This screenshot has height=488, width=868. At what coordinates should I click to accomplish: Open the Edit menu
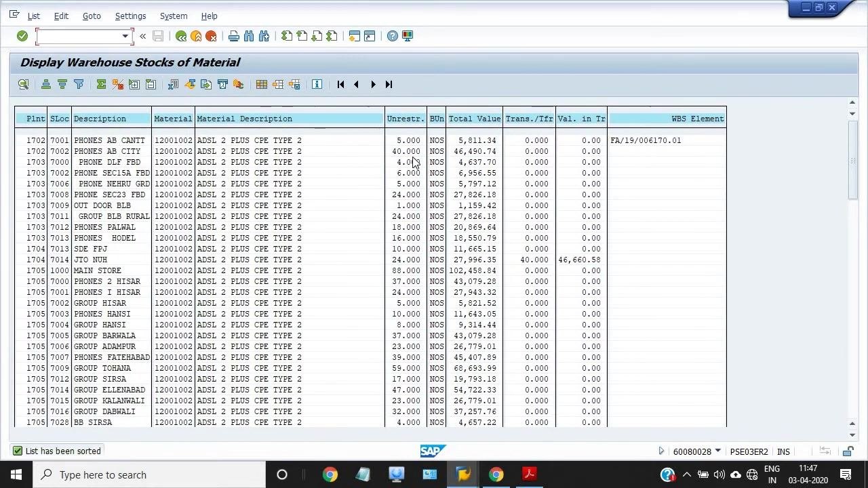click(61, 16)
